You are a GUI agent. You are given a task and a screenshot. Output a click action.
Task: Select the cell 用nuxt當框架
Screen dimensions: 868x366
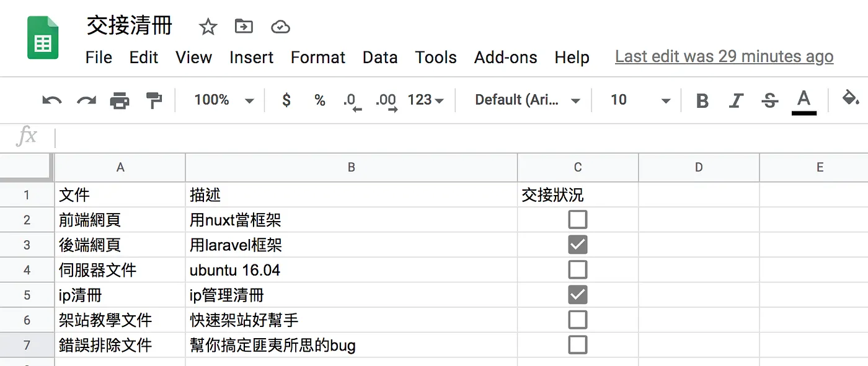(352, 220)
